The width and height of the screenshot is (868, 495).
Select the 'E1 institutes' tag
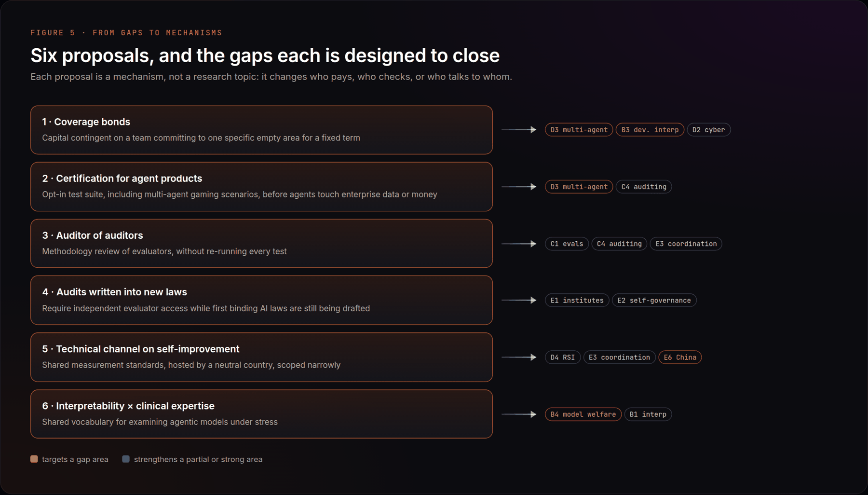point(577,300)
